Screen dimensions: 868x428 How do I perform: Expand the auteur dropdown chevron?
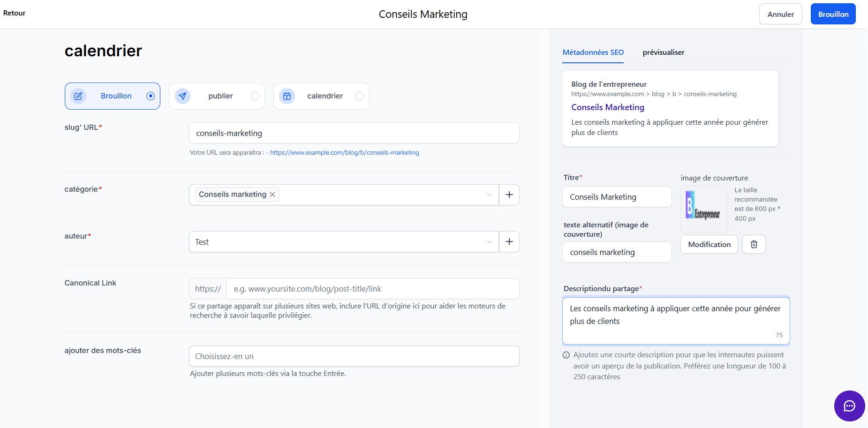point(490,242)
